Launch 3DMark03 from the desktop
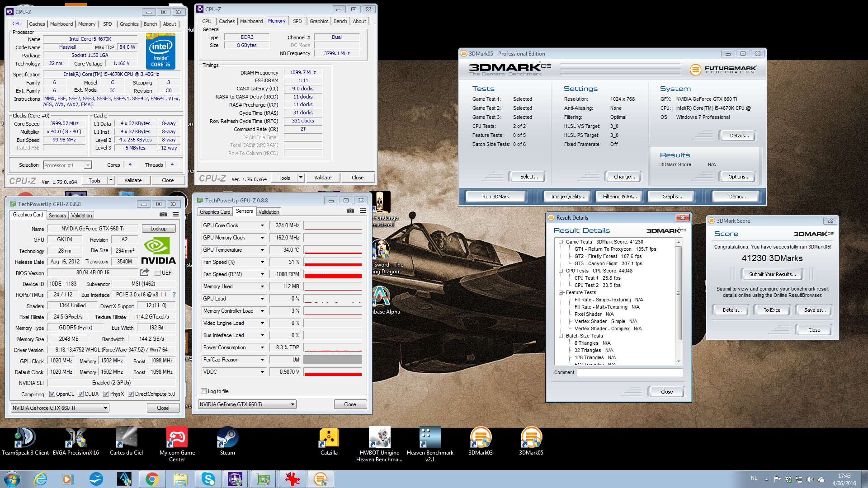This screenshot has height=488, width=868. [481, 441]
